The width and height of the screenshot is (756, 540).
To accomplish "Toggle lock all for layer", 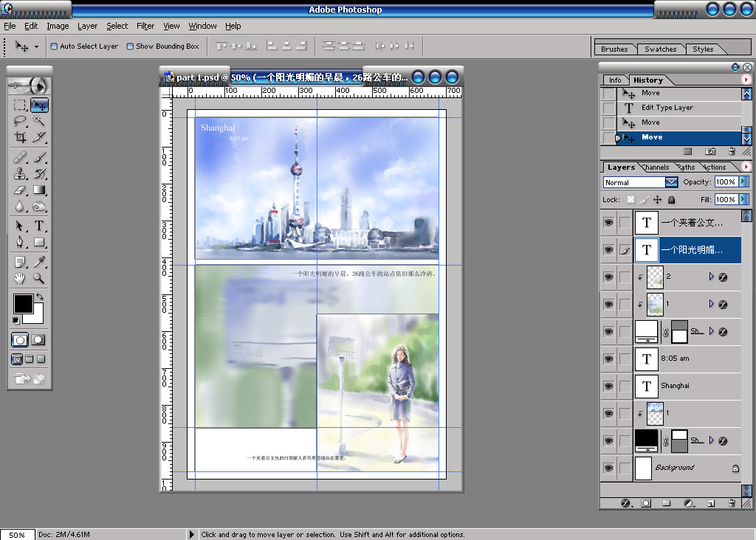I will (672, 199).
